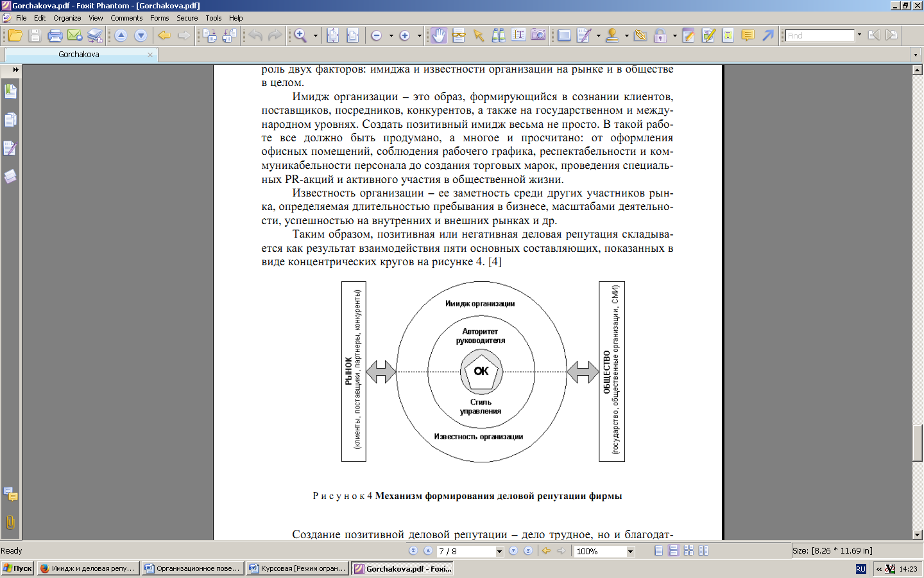Open the Comments menu

126,18
